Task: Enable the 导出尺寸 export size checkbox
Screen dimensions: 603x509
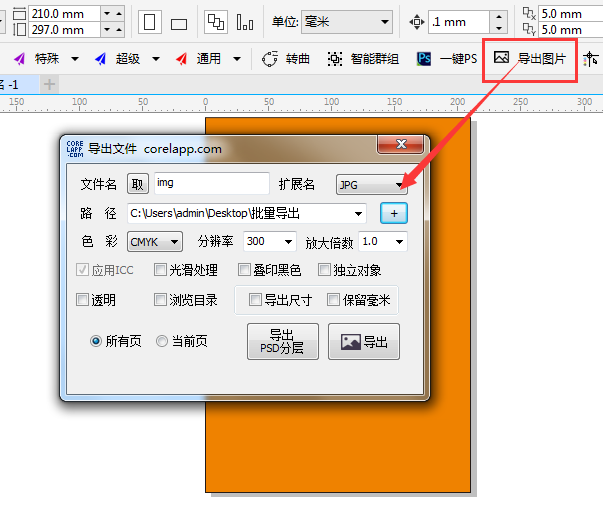Action: click(x=255, y=299)
